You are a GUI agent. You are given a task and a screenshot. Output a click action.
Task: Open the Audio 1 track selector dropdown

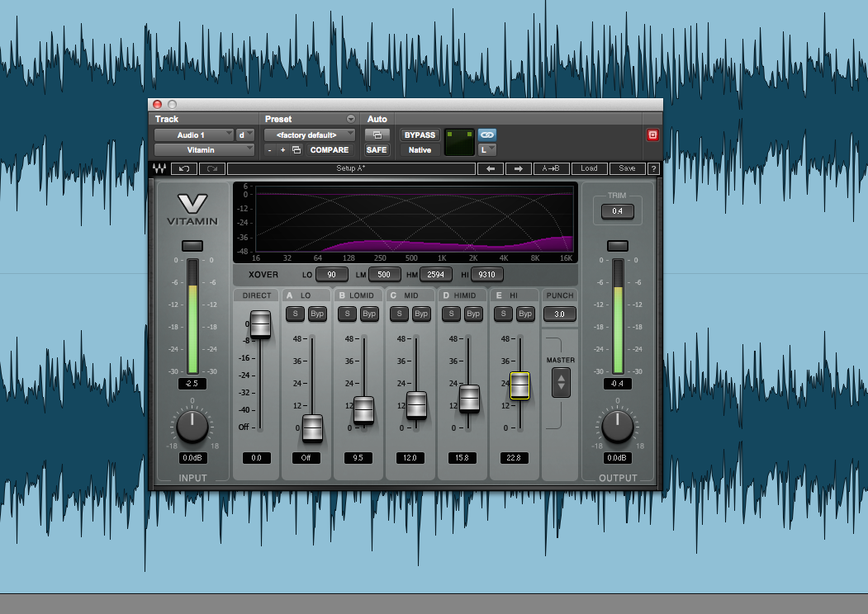pyautogui.click(x=194, y=135)
